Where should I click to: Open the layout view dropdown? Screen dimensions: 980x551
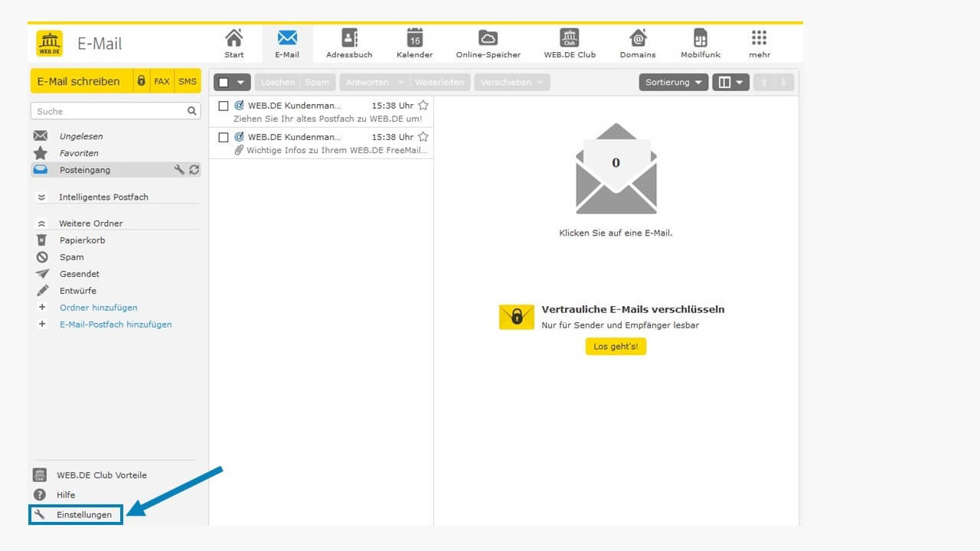[x=730, y=82]
